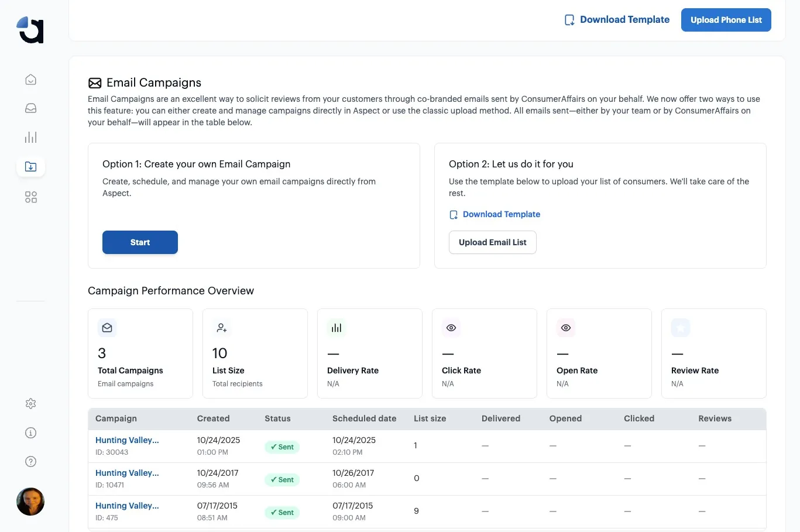
Task: Open the Help question mark icon
Action: pos(31,461)
